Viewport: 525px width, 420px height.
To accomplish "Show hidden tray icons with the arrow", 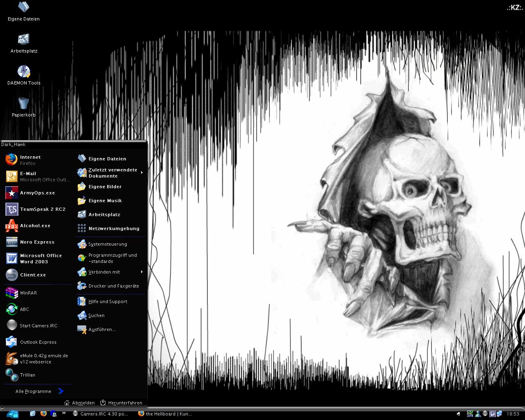I will 458,414.
